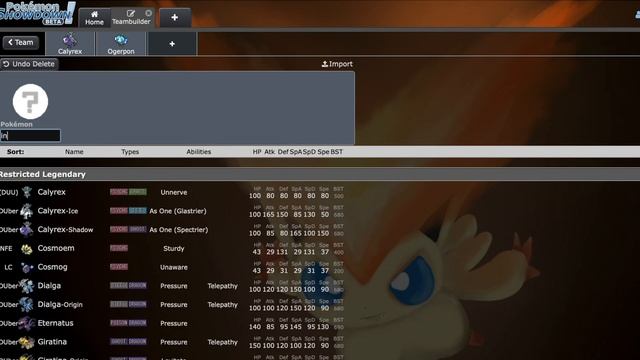Open a new room with plus tab
Screen dimensions: 640x360
click(175, 18)
